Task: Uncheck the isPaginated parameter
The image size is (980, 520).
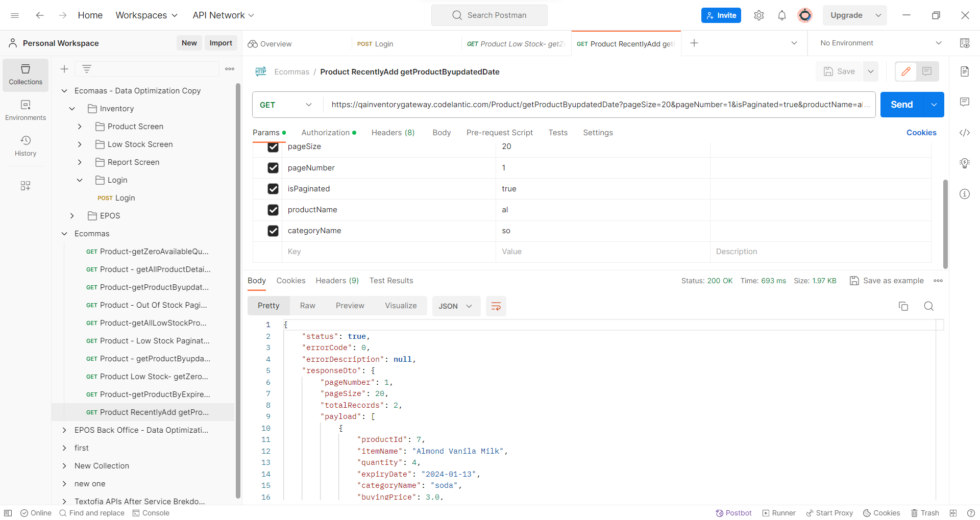Action: (x=273, y=189)
